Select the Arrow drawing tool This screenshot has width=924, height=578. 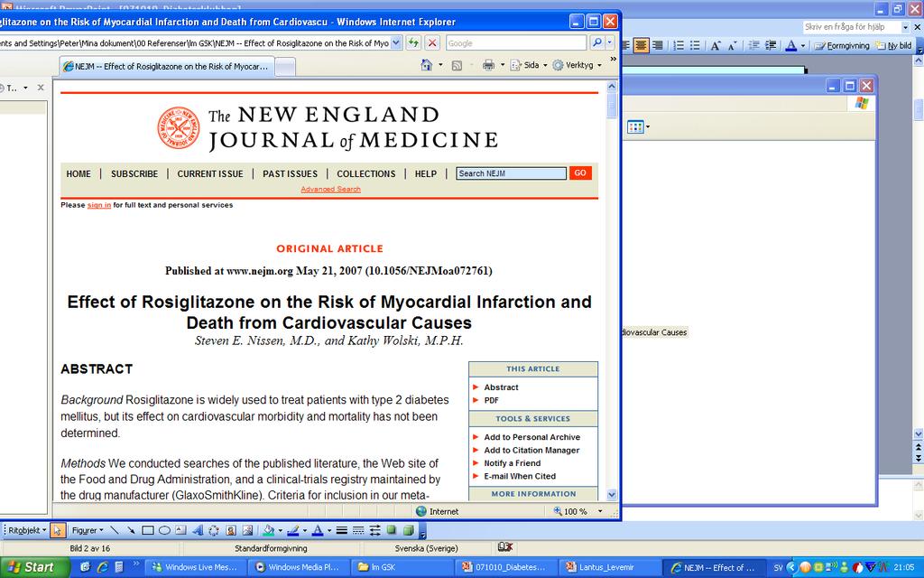click(x=131, y=530)
